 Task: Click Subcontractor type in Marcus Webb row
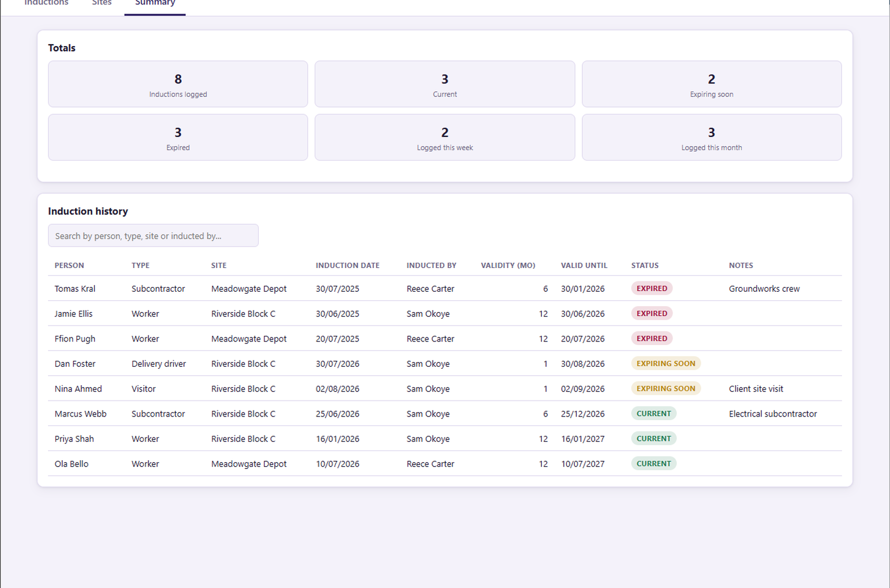(158, 414)
